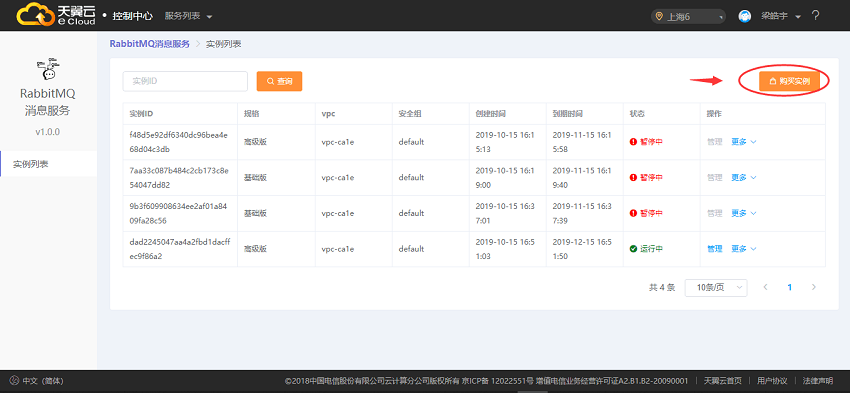This screenshot has height=393, width=850.
Task: Open the 用户协议 footer link
Action: click(x=772, y=381)
